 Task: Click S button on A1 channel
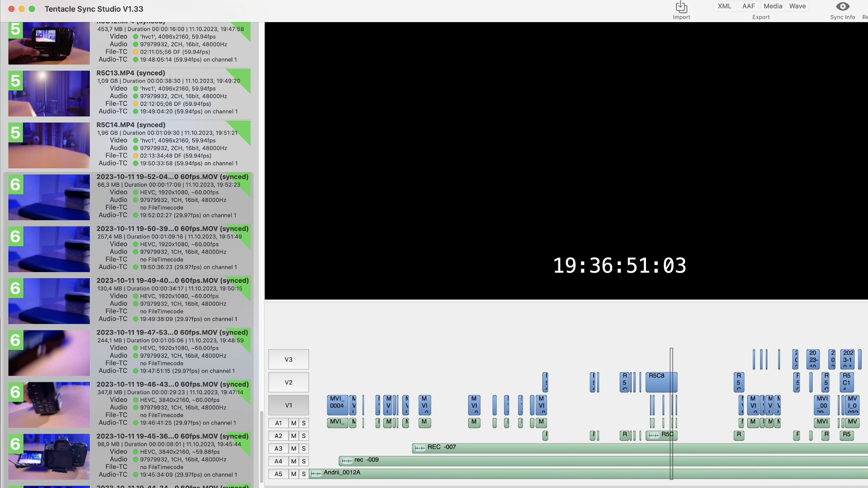[304, 423]
